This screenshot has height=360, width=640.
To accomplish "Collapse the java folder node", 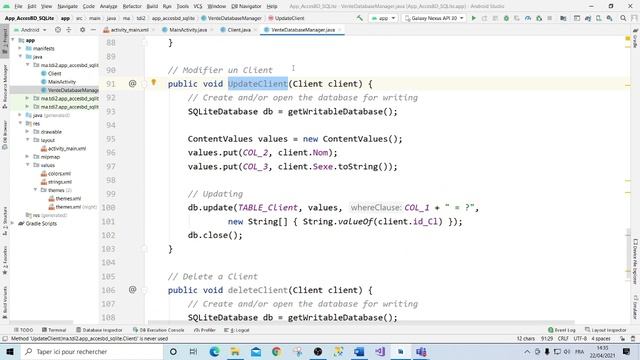I will pos(20,57).
